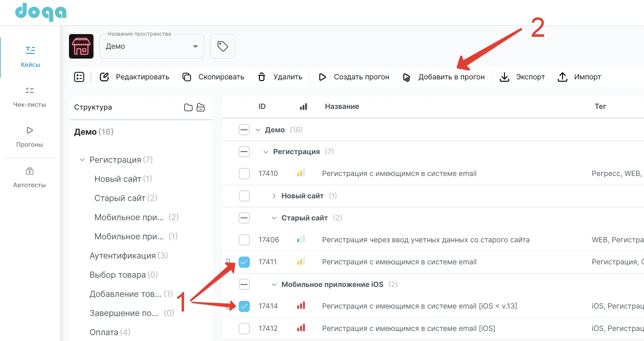
Task: Go to the Прогоны section
Action: tap(30, 137)
